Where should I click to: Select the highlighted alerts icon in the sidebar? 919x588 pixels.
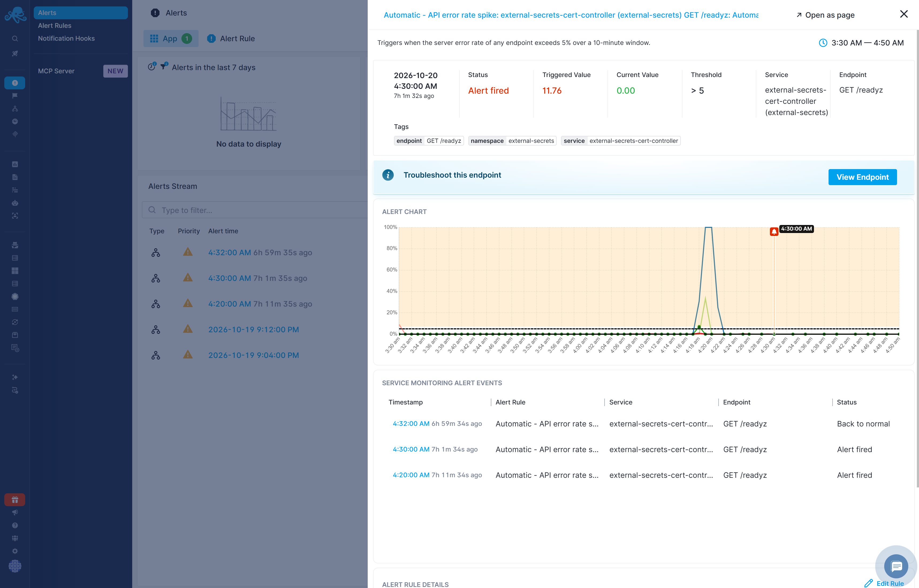click(x=15, y=83)
